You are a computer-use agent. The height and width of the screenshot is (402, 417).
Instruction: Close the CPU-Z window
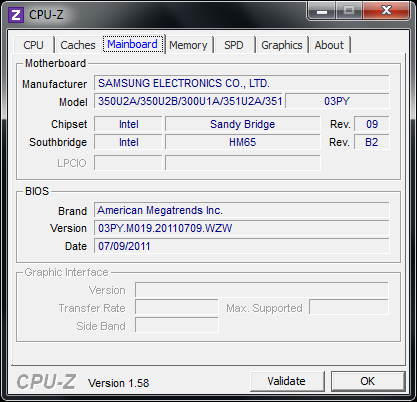(x=386, y=11)
